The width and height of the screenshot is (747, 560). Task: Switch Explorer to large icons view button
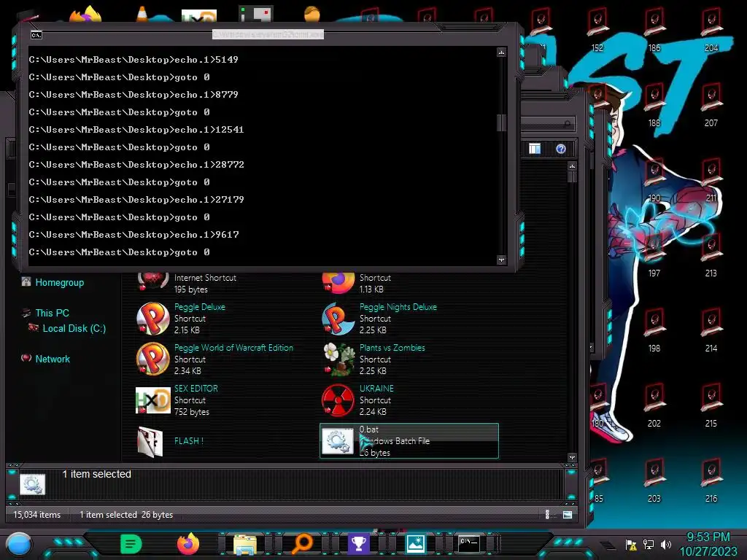[568, 514]
